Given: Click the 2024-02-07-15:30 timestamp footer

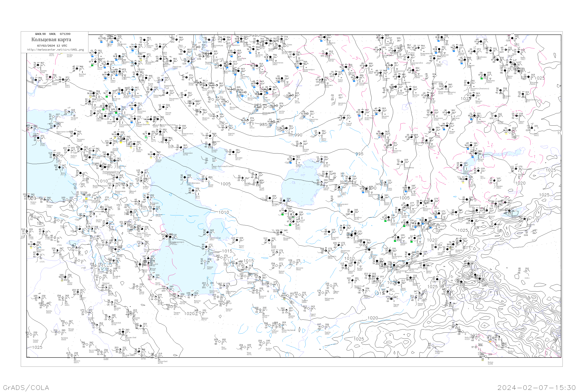Looking at the screenshot, I should 536,387.
